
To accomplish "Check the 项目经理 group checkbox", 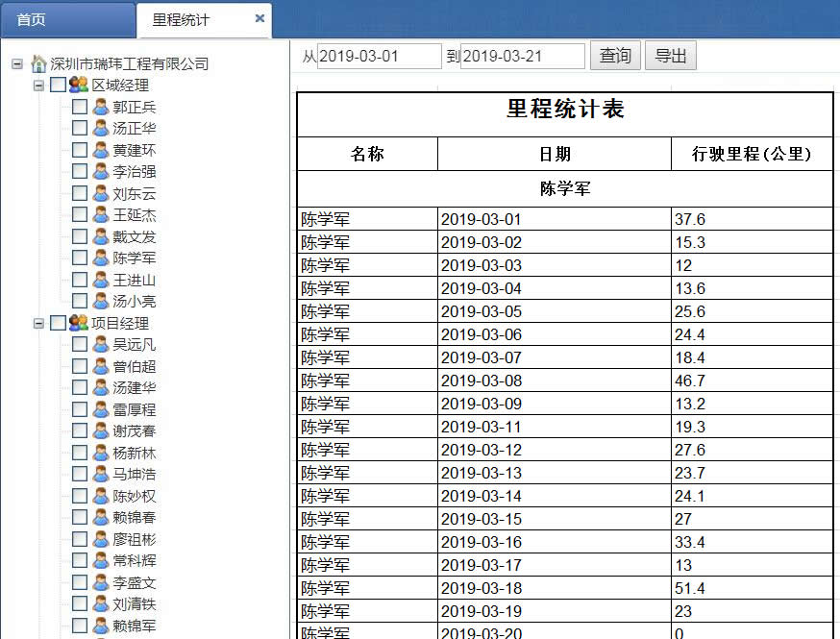I will (x=58, y=323).
